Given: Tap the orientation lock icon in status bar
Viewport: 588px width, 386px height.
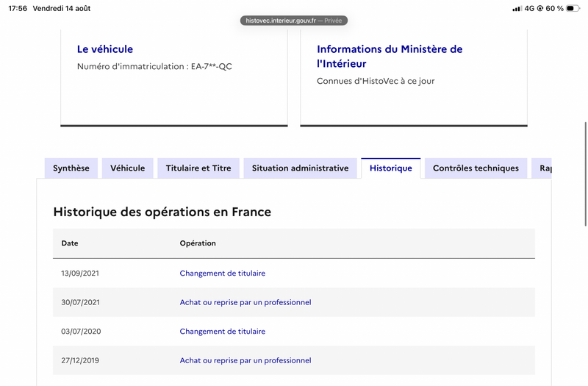Looking at the screenshot, I should (x=540, y=8).
